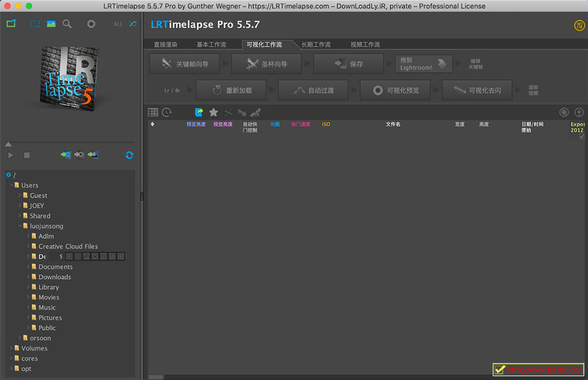Click the download arrow circle icon

point(579,112)
